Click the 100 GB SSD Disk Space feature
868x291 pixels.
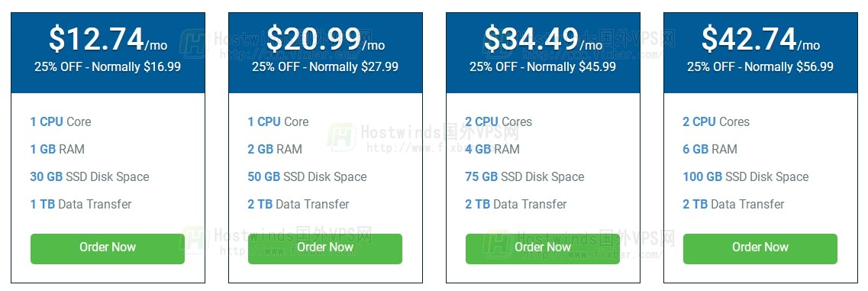746,177
